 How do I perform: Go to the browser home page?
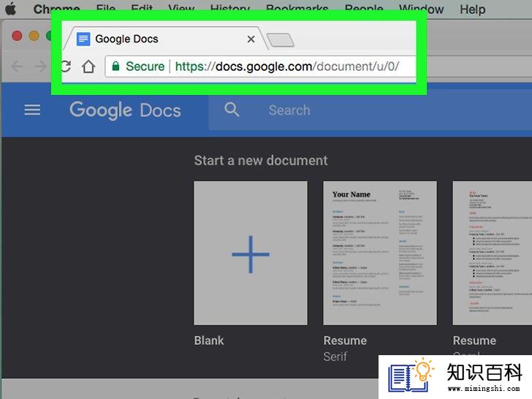coord(88,66)
